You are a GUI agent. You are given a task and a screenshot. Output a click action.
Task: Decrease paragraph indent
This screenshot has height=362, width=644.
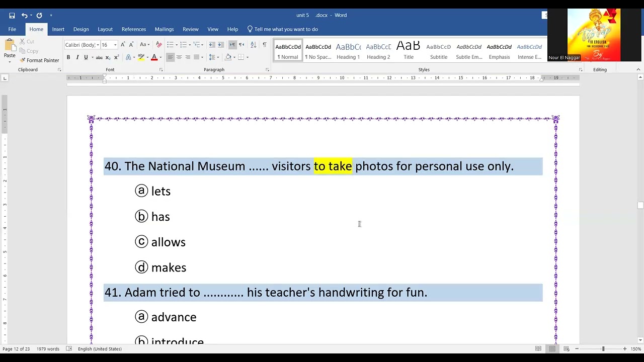click(212, 45)
